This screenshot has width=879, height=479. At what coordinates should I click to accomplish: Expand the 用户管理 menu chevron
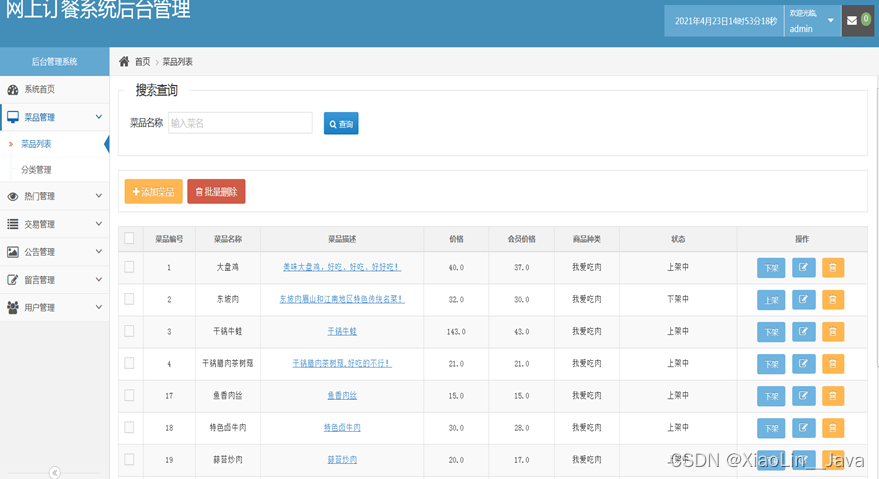pos(99,307)
